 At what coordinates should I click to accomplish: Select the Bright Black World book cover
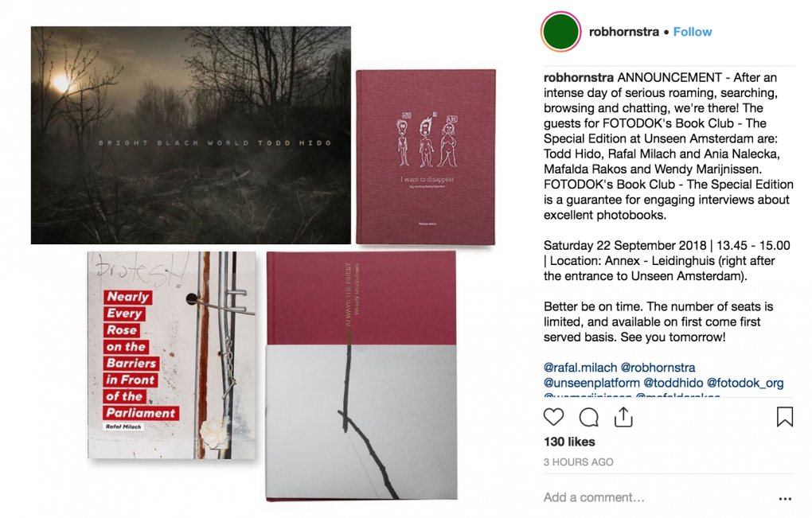tap(190, 135)
